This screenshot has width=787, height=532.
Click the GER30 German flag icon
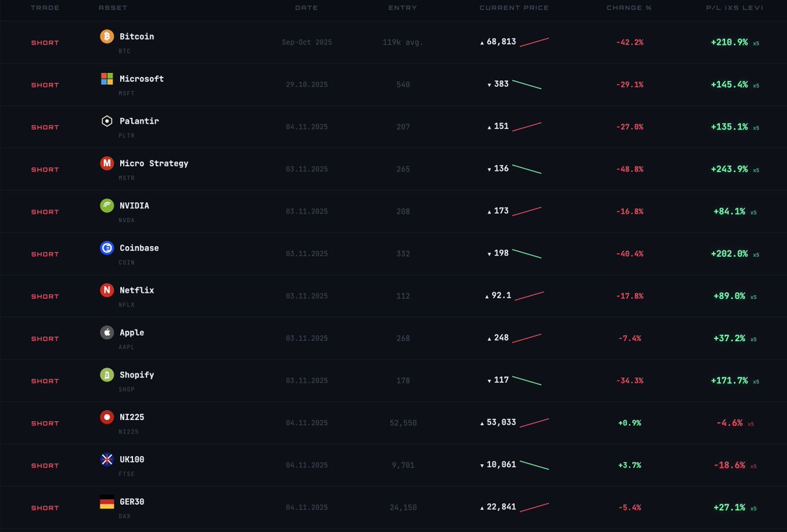click(107, 502)
